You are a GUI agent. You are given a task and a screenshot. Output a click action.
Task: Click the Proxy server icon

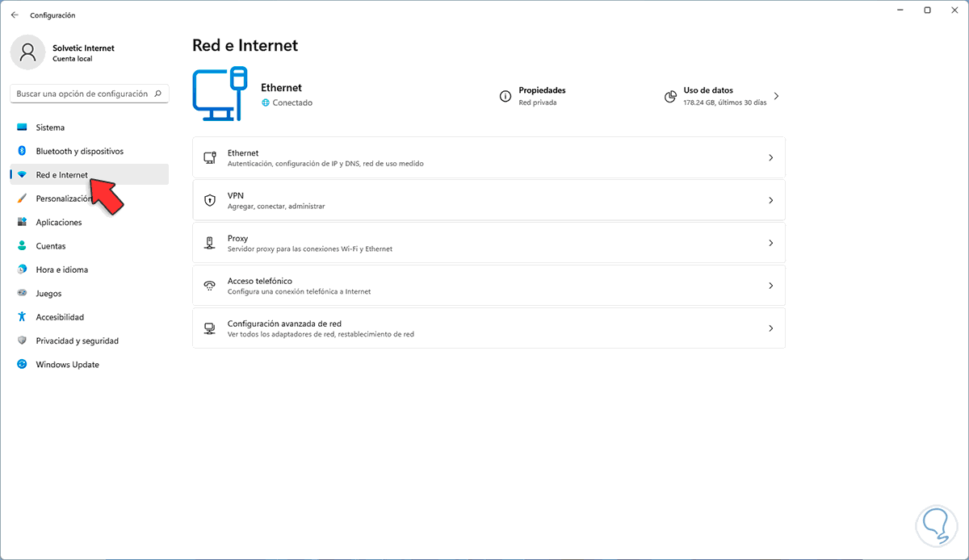coord(210,243)
